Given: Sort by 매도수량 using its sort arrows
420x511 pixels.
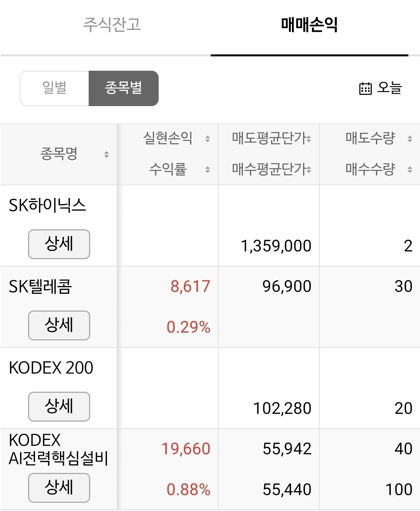Looking at the screenshot, I should [x=410, y=139].
